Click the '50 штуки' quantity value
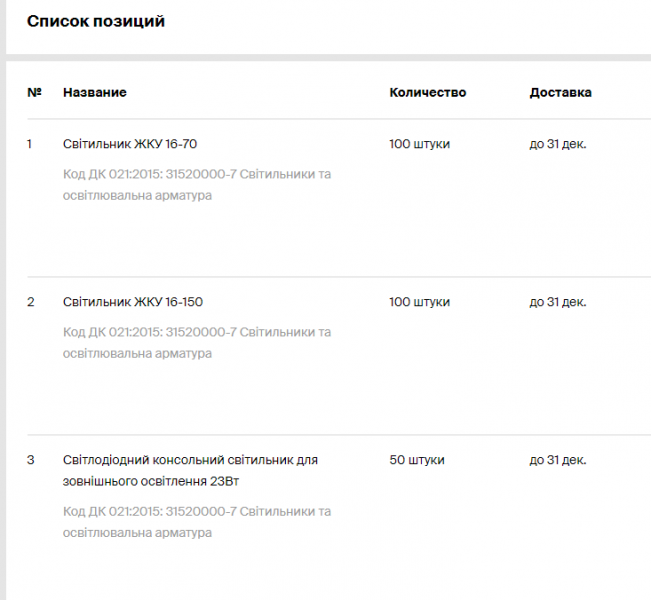Image resolution: width=651 pixels, height=600 pixels. coord(417,460)
